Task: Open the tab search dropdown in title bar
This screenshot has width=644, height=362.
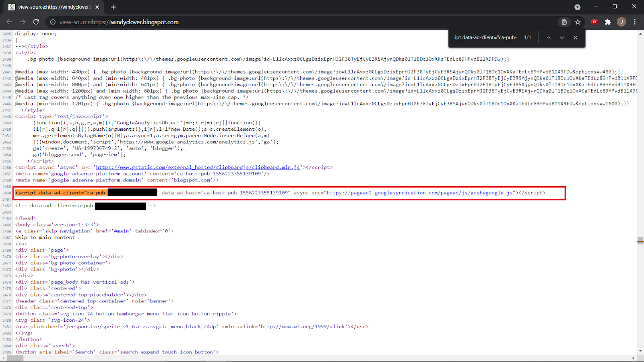Action: point(577,7)
